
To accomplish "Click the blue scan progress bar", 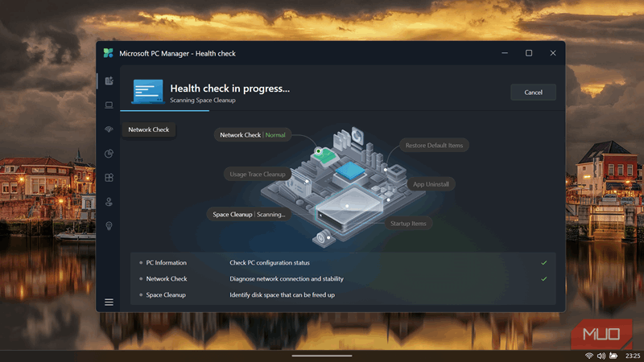I will click(x=164, y=110).
